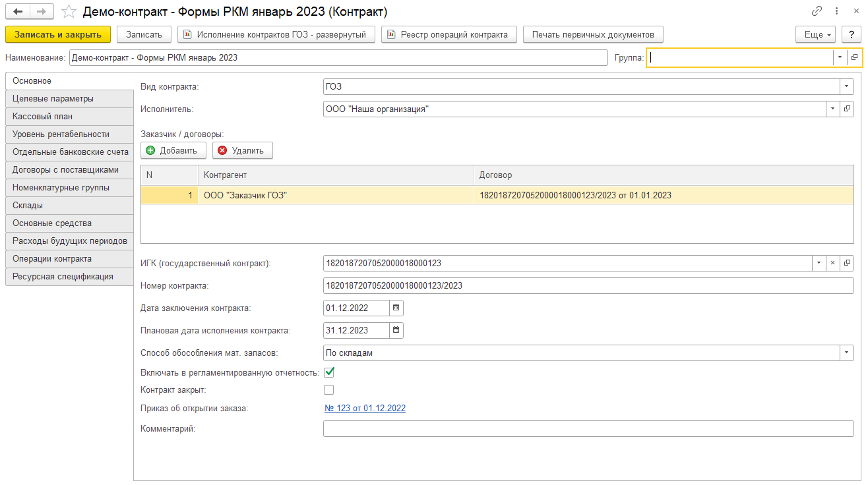Click the back navigation arrow

(x=18, y=12)
